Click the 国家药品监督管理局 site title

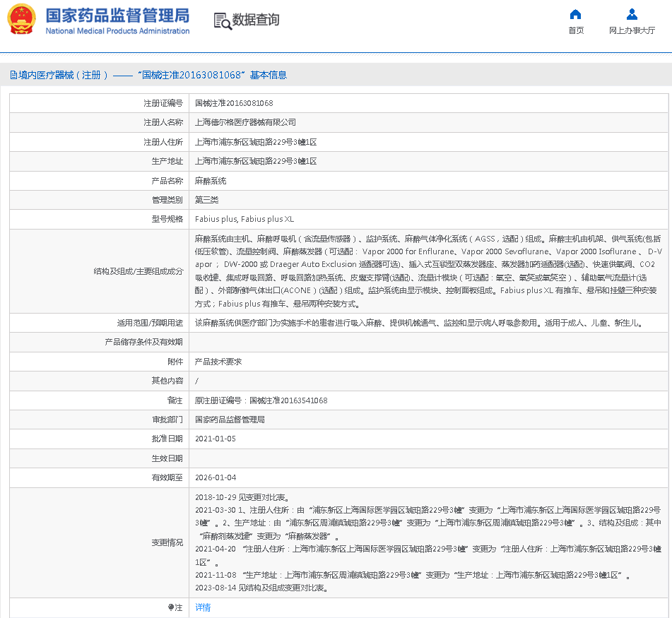117,16
